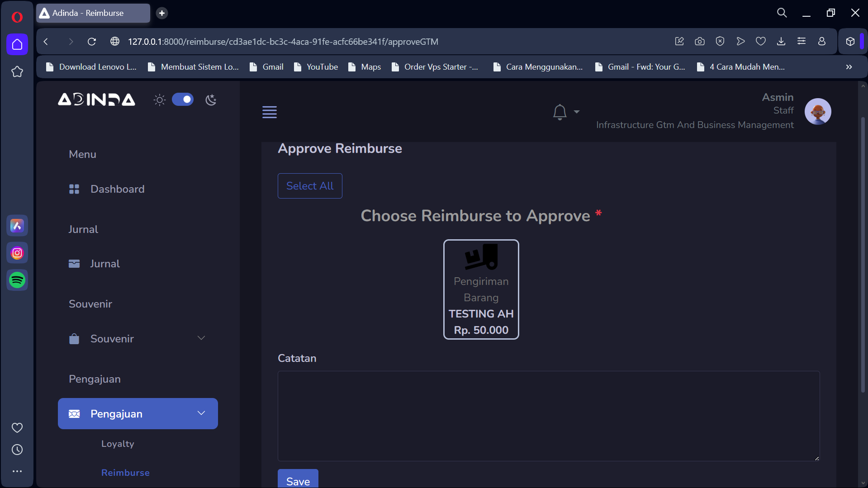The height and width of the screenshot is (488, 868).
Task: Click the Select All button
Action: coord(310,186)
